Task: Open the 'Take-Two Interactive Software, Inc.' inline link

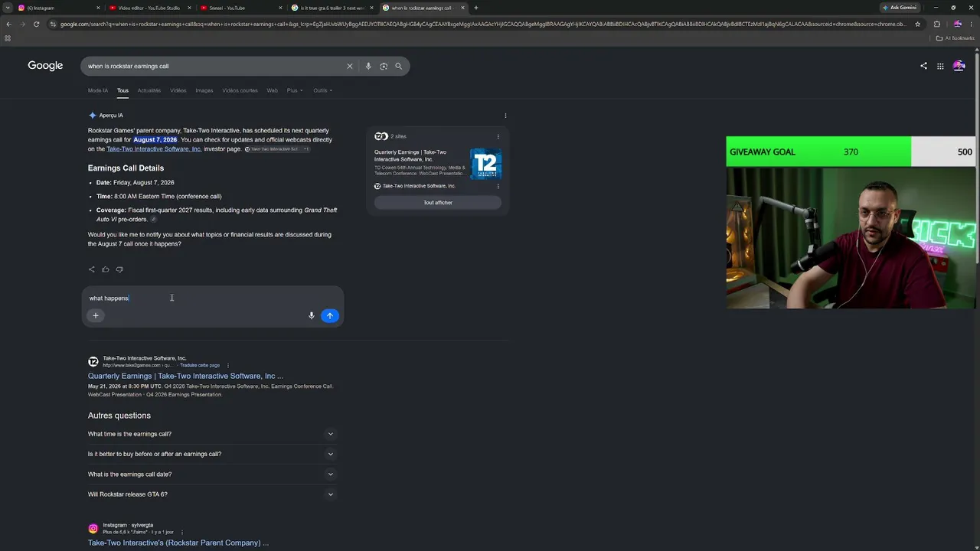Action: pyautogui.click(x=154, y=149)
